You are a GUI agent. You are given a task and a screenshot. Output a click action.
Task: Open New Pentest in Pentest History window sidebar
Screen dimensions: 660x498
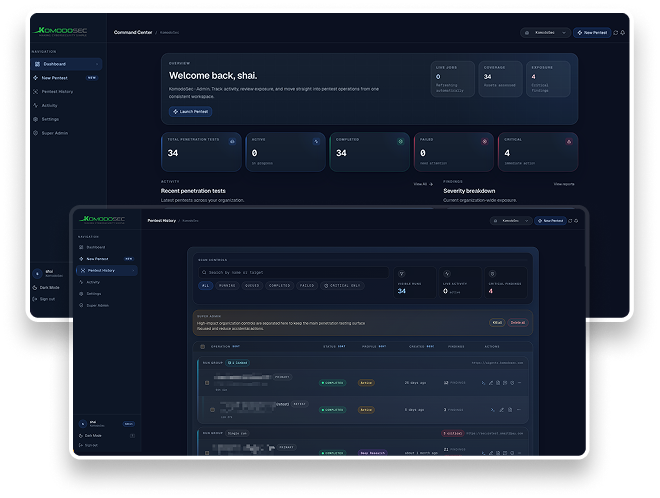tap(106, 258)
